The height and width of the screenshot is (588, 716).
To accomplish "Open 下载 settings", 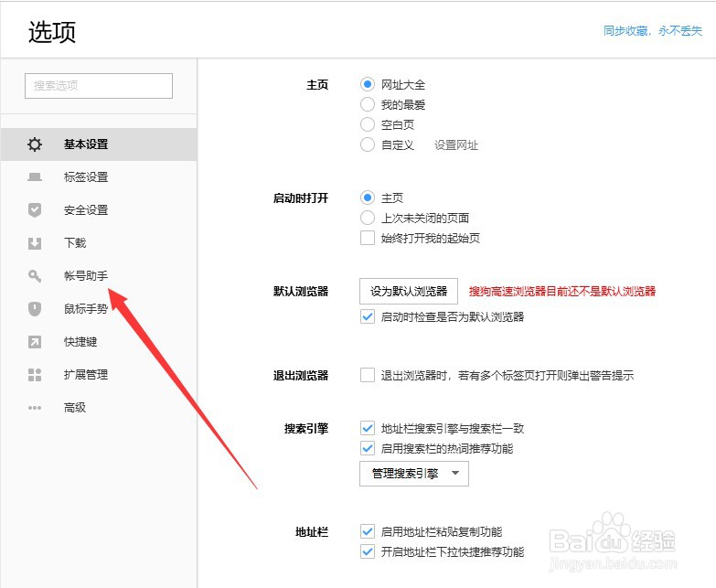I will tap(99, 243).
